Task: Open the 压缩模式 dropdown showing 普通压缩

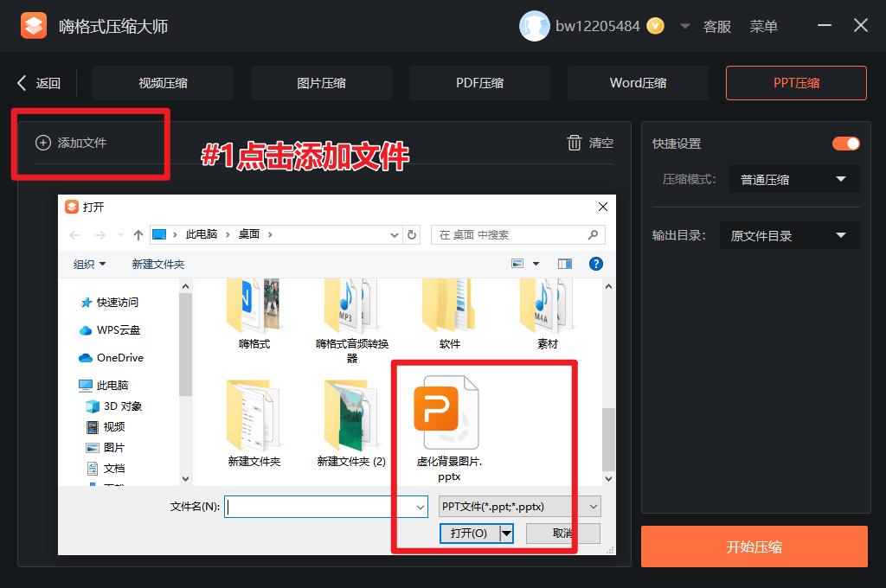Action: [793, 179]
